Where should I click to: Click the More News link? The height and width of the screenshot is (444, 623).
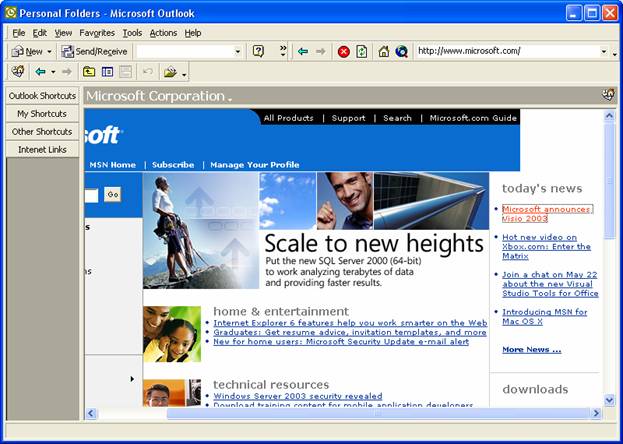pyautogui.click(x=532, y=349)
